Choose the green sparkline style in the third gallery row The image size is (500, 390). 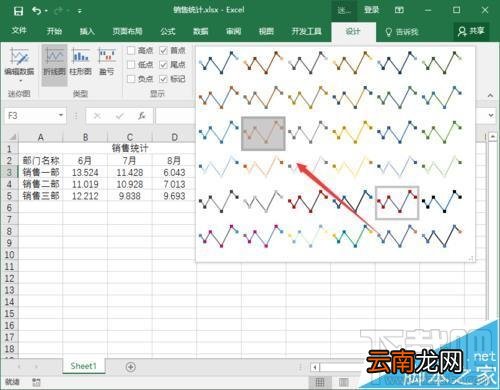(x=442, y=133)
